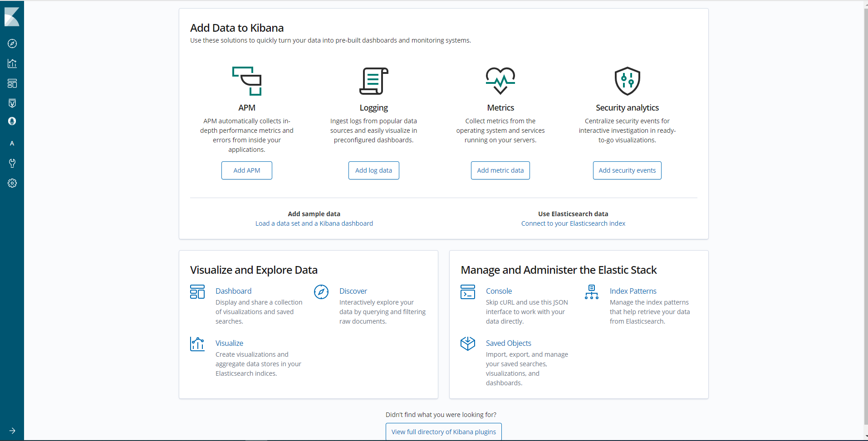Open the Console link
Image resolution: width=868 pixels, height=441 pixels.
pyautogui.click(x=499, y=291)
